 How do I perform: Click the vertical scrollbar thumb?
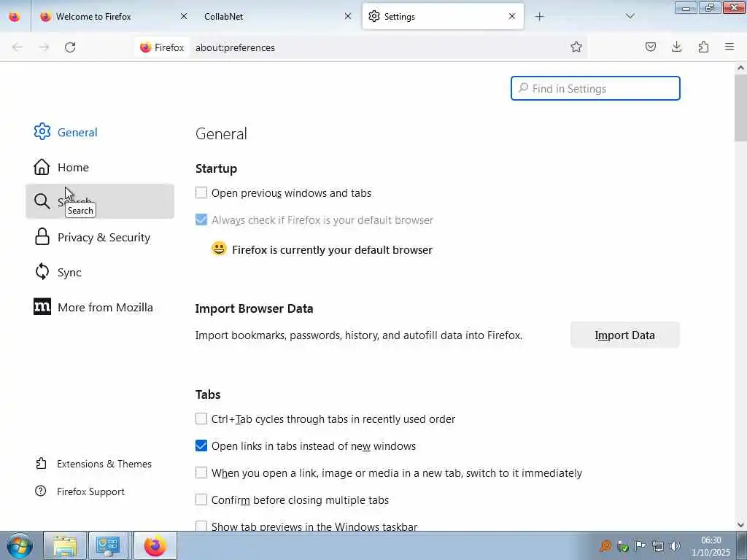coord(740,108)
